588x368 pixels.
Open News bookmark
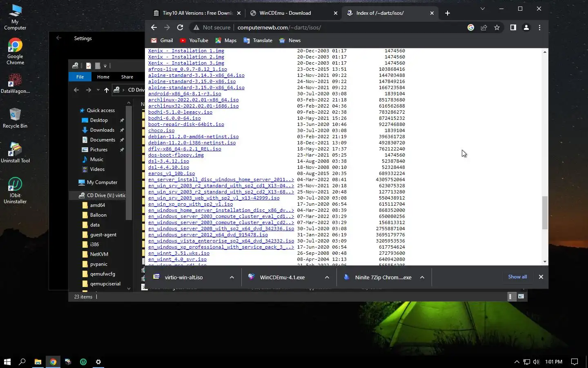pos(290,40)
